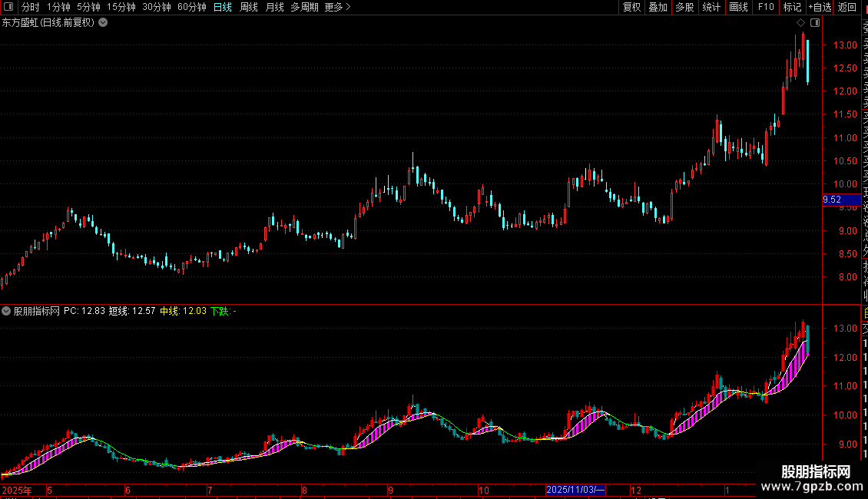Select the 5分钟 period tab
The image size is (868, 499).
[88, 7]
